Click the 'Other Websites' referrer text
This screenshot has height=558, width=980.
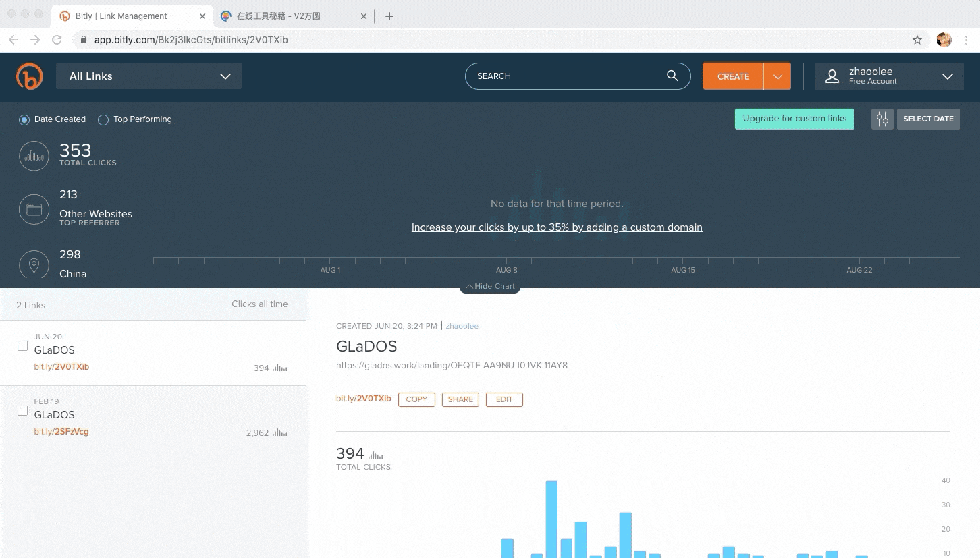point(96,214)
